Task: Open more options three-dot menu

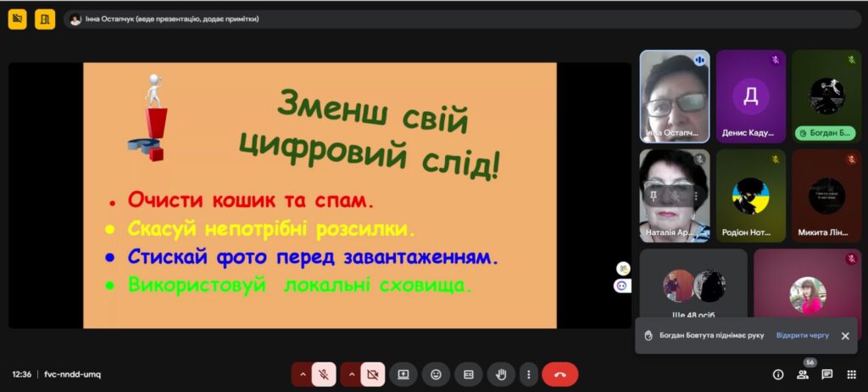Action: (x=529, y=374)
